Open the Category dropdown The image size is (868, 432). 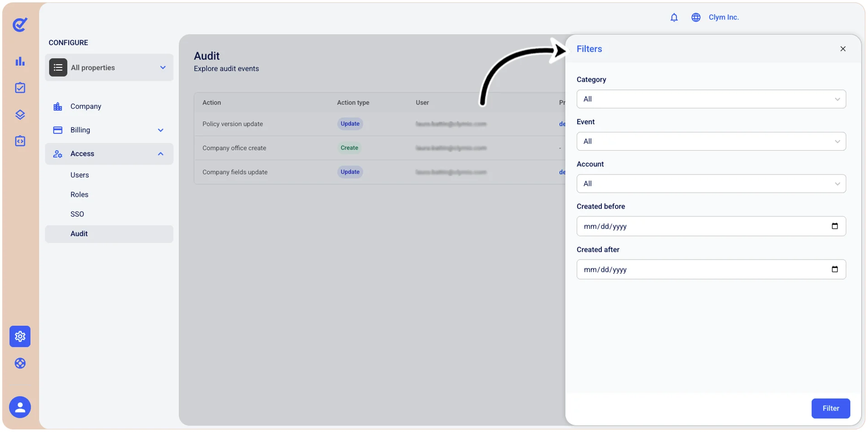(711, 99)
